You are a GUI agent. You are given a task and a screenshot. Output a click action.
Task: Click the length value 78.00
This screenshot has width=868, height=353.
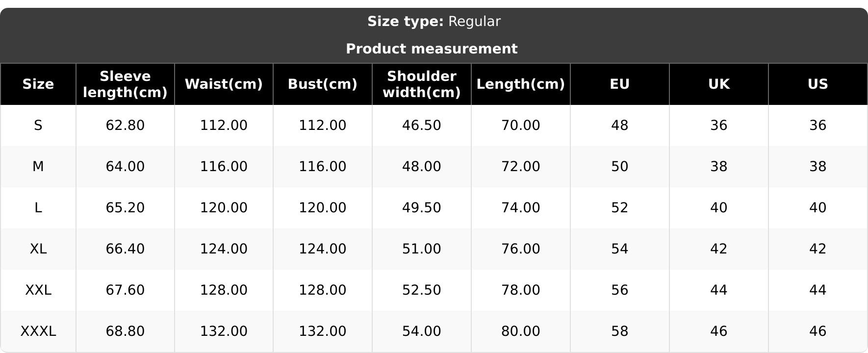[520, 290]
